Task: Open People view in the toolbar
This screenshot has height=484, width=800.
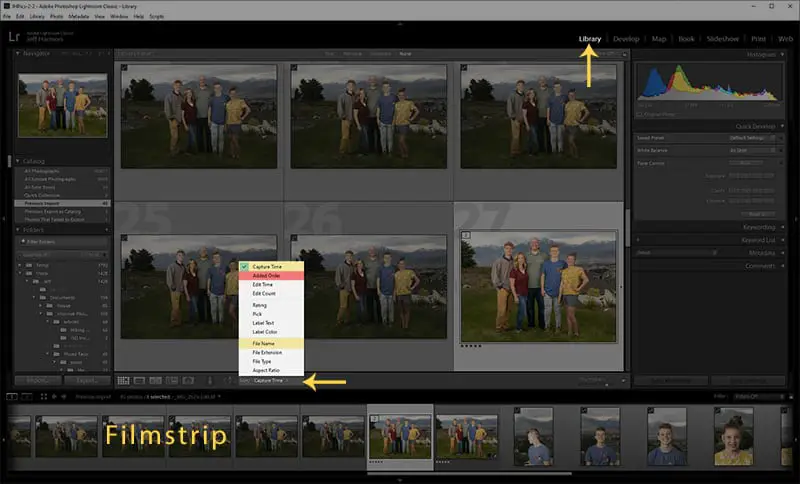Action: coord(188,380)
